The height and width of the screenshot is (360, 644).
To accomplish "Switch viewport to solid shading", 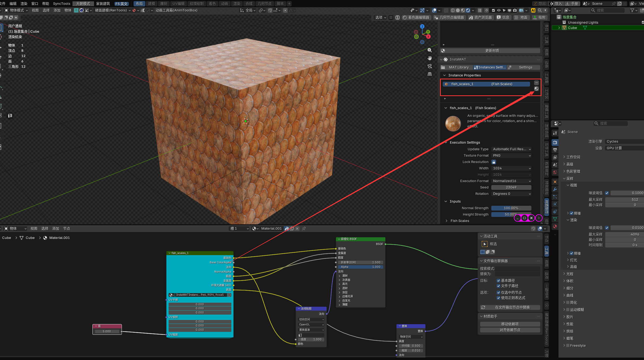I will coord(458,10).
